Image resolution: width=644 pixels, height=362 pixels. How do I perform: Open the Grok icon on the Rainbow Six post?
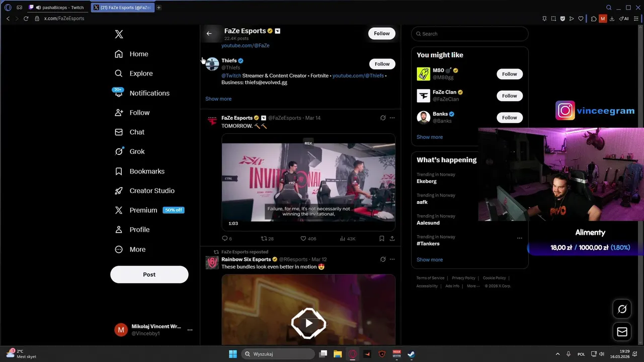point(383,259)
